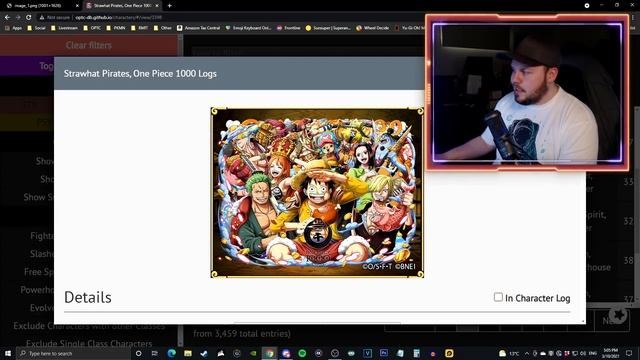Viewport: 640px width, 360px height.
Task: Open Spotify from the taskbar
Action: click(302, 353)
